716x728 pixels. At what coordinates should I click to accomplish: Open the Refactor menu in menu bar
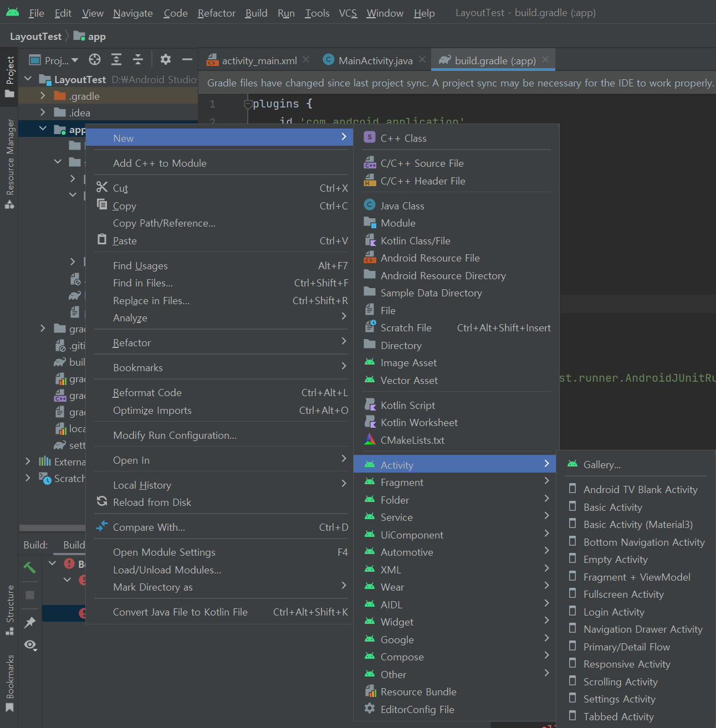[x=216, y=13]
